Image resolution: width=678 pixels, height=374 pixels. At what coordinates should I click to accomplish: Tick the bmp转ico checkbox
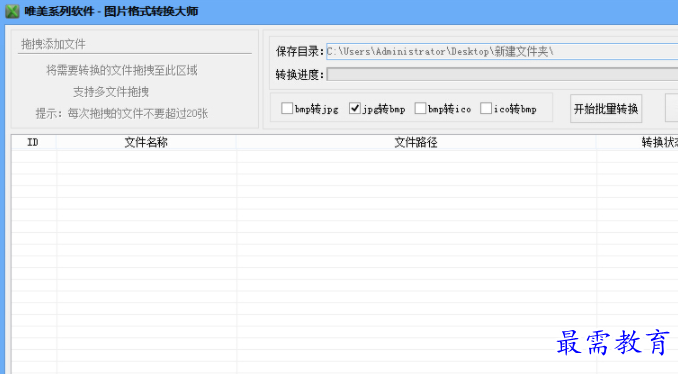[420, 108]
